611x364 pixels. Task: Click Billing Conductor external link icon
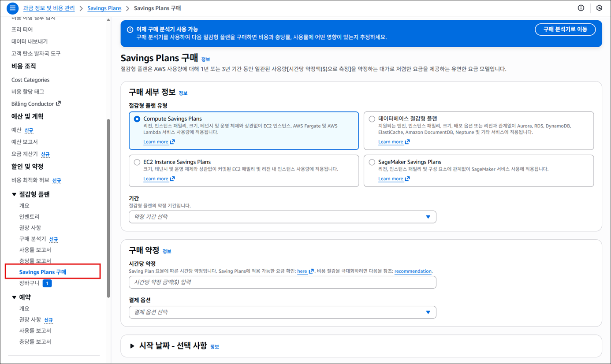coord(58,104)
